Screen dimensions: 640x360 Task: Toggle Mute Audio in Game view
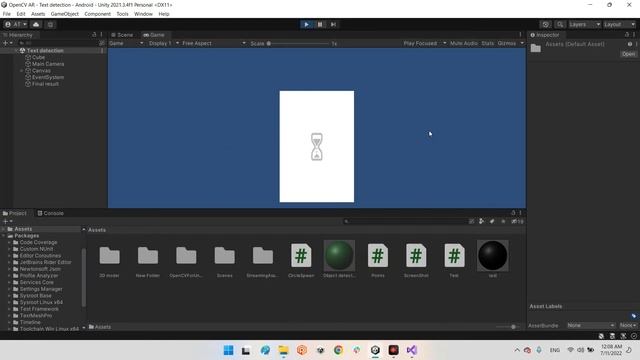point(464,43)
